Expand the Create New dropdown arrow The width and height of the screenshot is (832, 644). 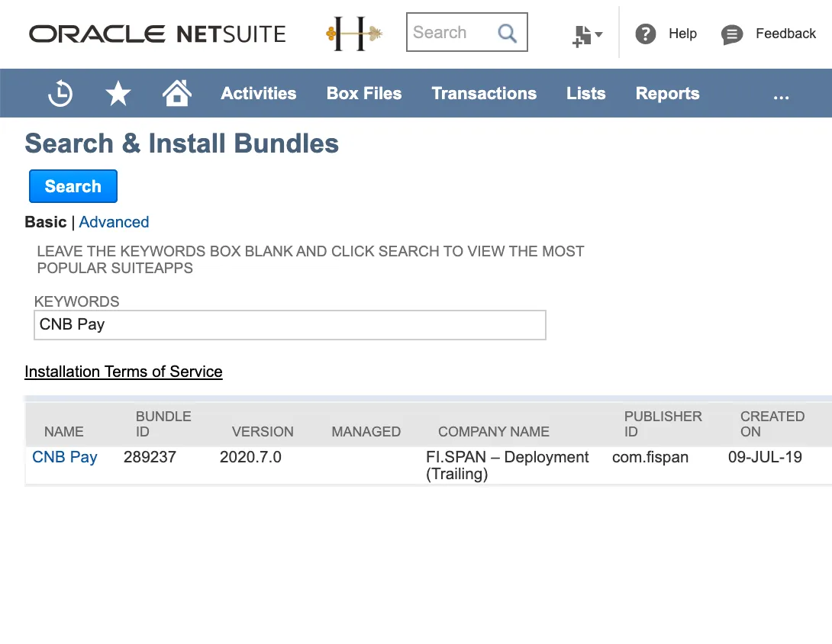point(599,34)
